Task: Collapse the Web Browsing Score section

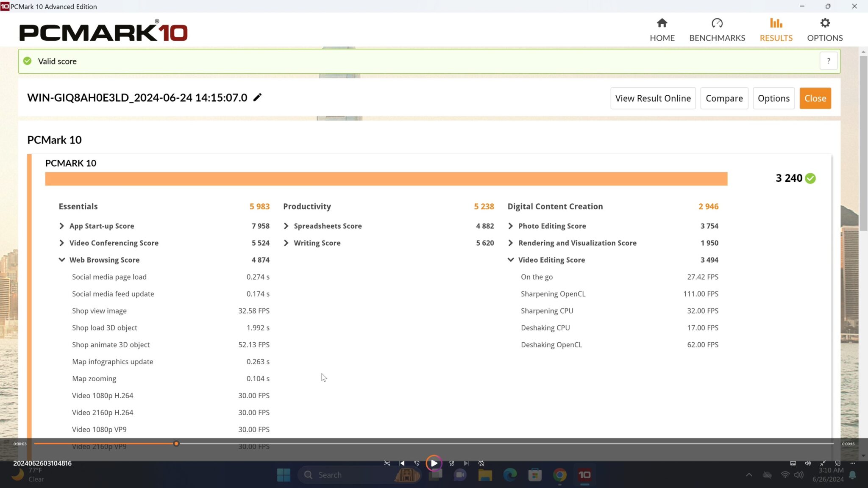Action: tap(62, 260)
